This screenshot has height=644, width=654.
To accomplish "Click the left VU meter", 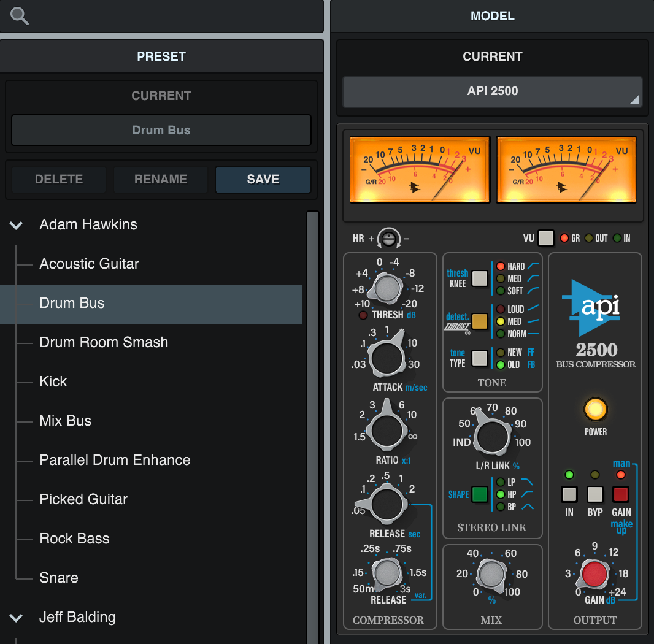I will [420, 169].
